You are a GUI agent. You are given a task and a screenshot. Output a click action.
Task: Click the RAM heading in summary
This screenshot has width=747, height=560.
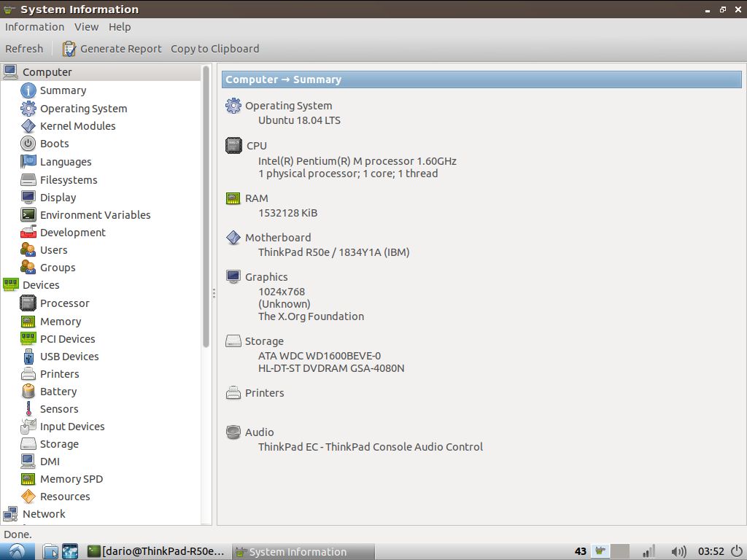click(x=256, y=198)
